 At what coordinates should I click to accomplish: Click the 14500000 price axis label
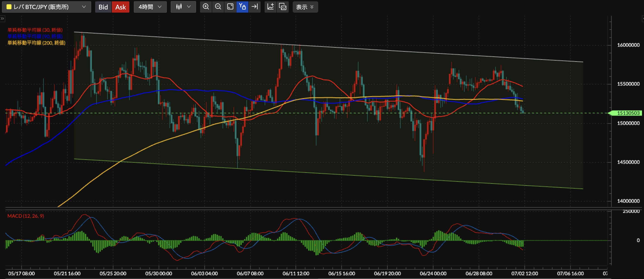(628, 162)
